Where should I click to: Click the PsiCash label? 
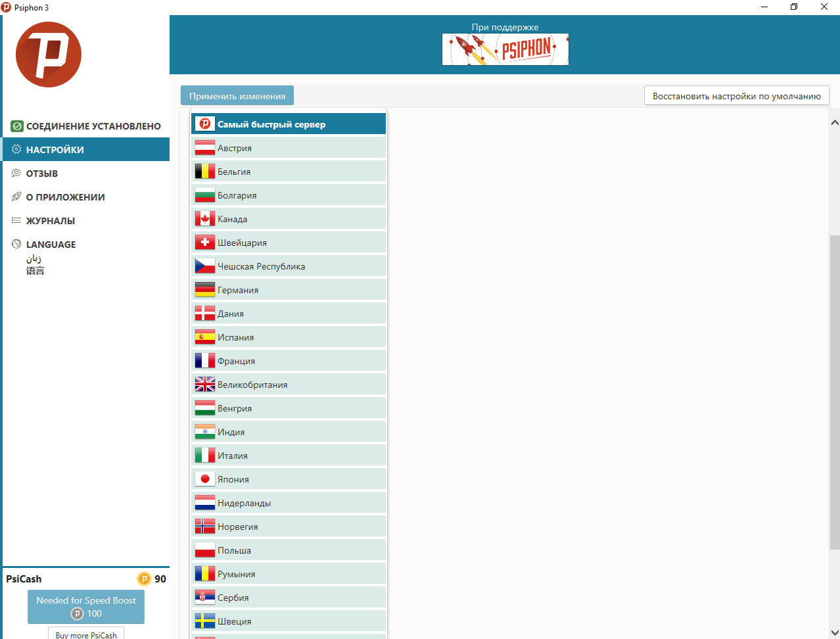24,579
